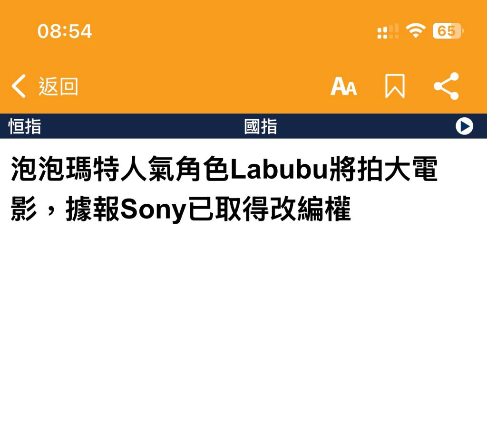Tap the back chevron arrow

(x=19, y=86)
